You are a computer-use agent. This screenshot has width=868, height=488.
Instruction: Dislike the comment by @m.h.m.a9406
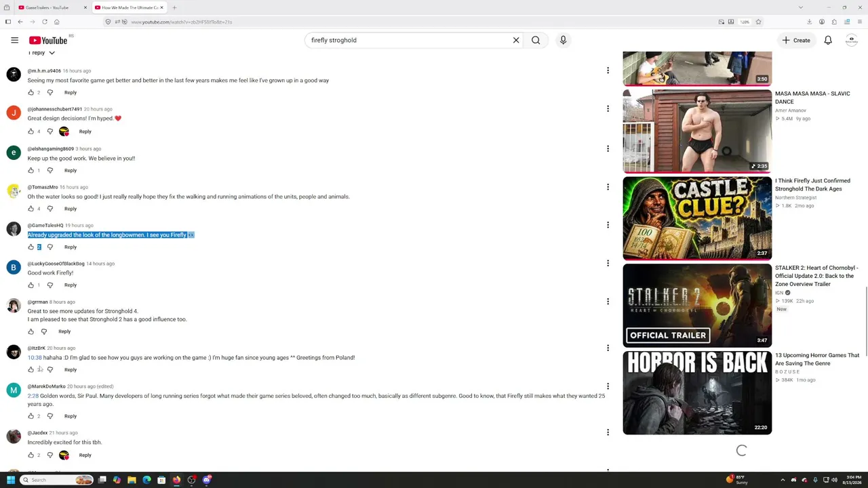pyautogui.click(x=50, y=92)
